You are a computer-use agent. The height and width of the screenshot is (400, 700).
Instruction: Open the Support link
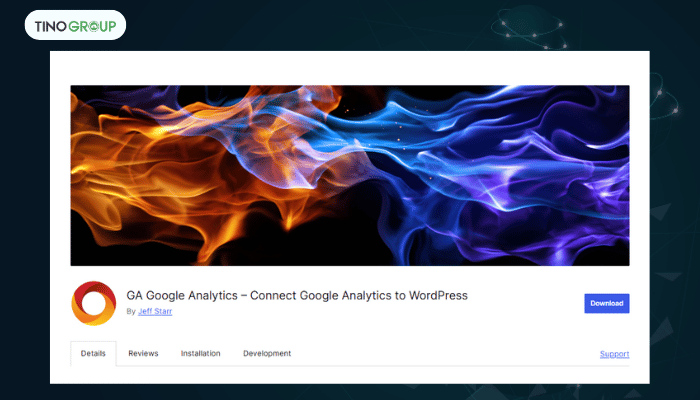[614, 354]
